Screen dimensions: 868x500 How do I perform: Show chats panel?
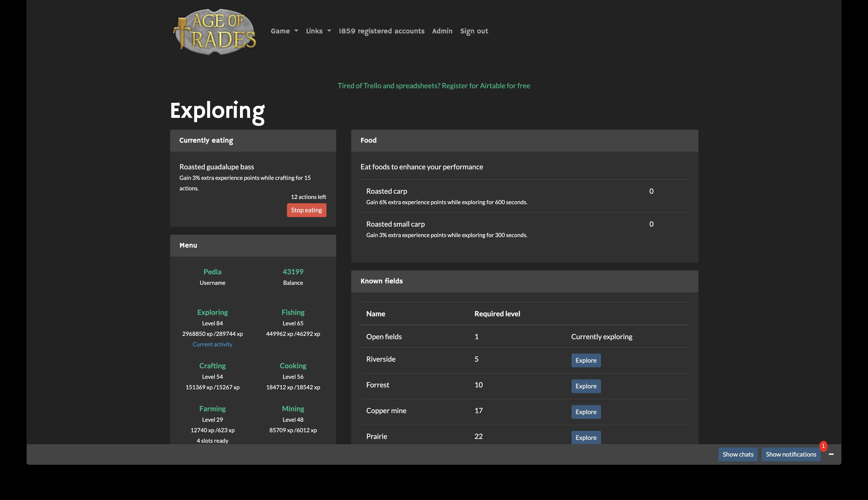click(x=738, y=454)
